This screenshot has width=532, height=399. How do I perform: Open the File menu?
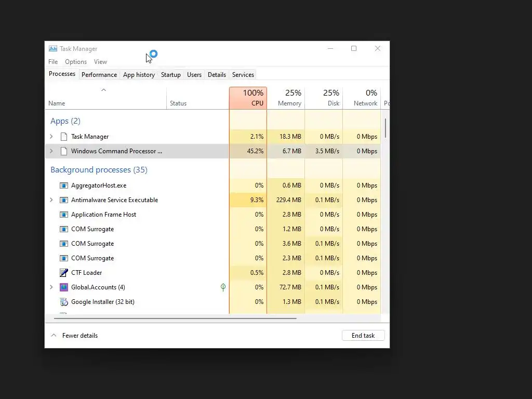[x=53, y=62]
